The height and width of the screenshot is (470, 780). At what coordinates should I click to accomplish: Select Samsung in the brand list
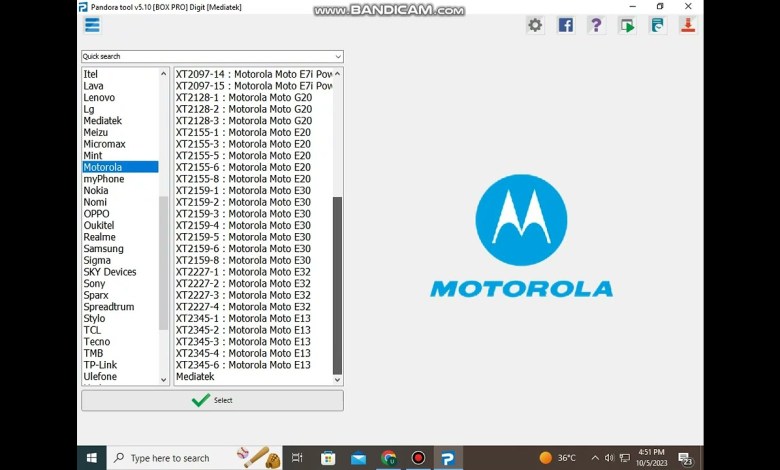pos(103,249)
